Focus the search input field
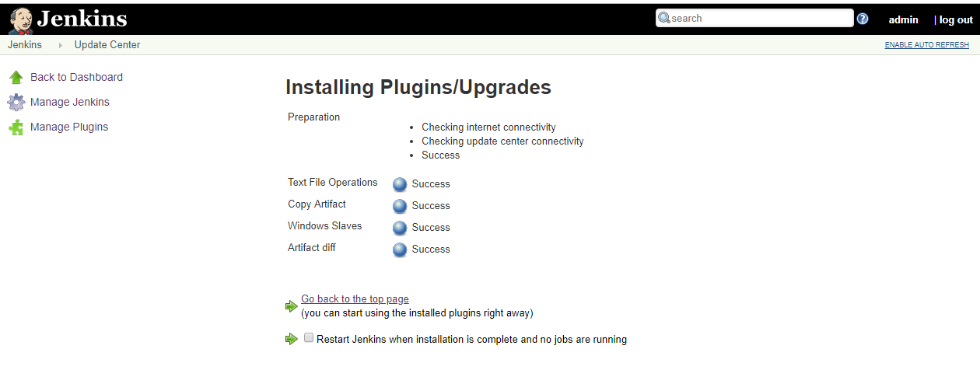This screenshot has width=980, height=377. (x=754, y=18)
